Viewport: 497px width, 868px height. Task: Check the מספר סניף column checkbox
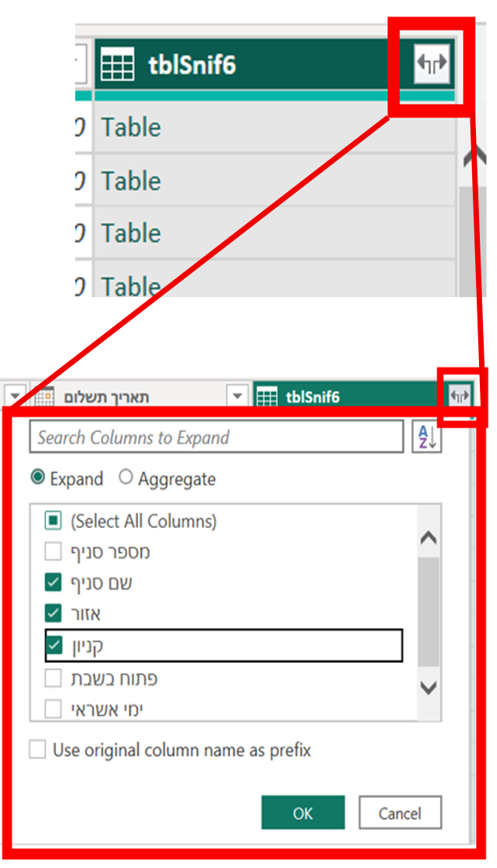(53, 551)
